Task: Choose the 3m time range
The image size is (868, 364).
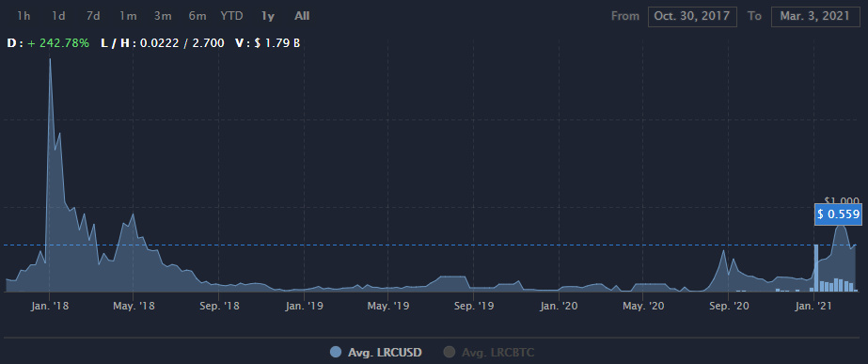Action: point(163,16)
